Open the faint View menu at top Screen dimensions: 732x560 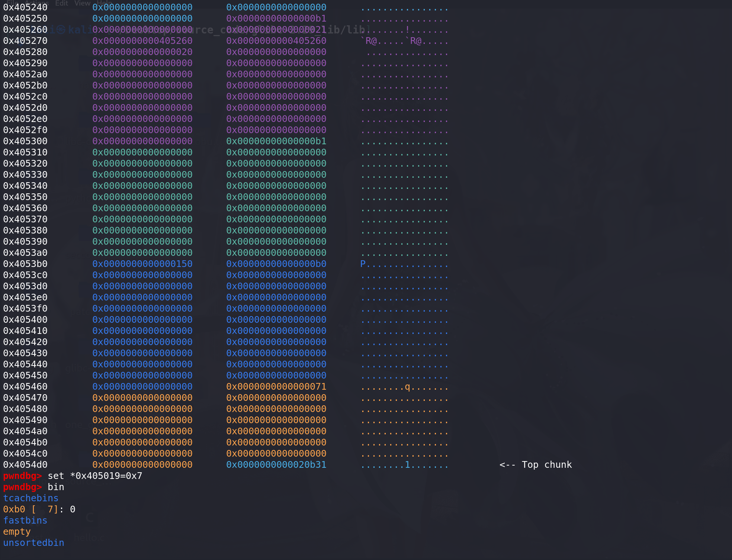point(82,3)
